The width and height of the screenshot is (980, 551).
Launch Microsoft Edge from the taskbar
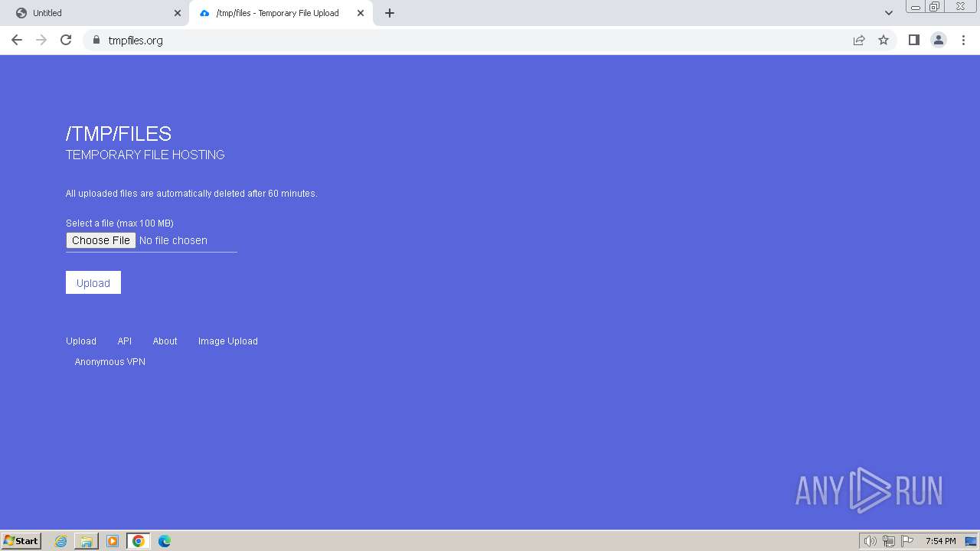[x=165, y=541]
